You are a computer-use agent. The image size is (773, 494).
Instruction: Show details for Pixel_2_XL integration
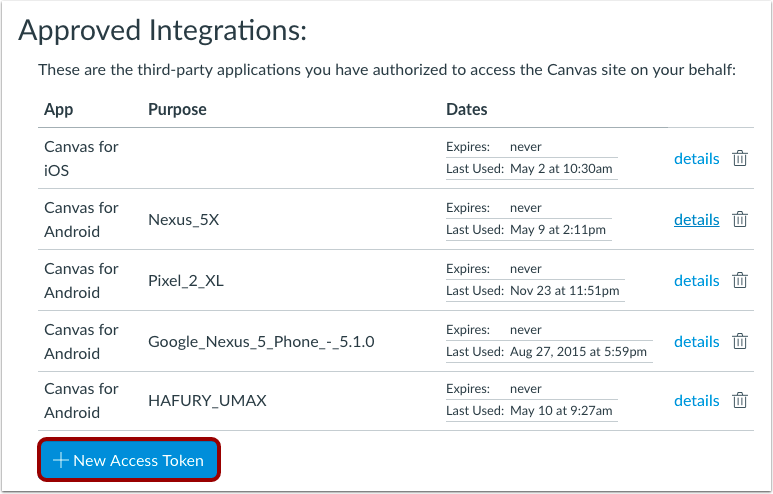click(696, 280)
